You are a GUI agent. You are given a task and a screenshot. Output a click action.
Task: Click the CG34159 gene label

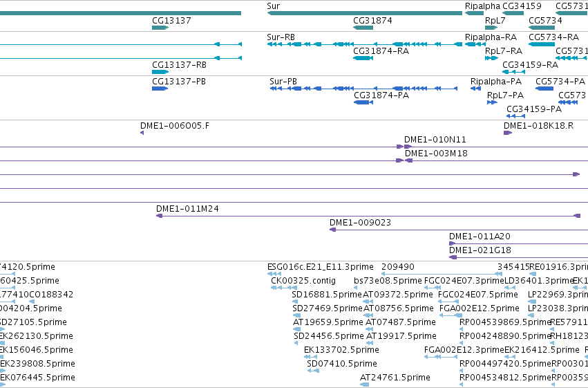pyautogui.click(x=522, y=6)
